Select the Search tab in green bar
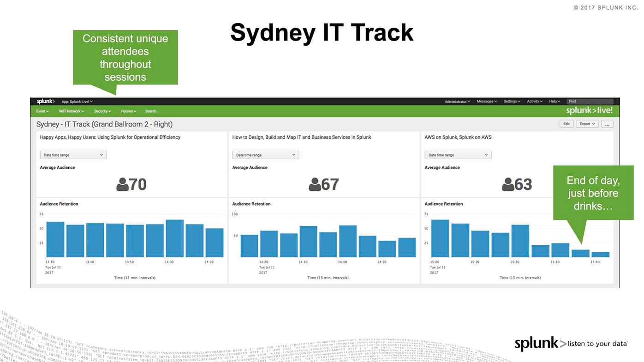 [151, 111]
